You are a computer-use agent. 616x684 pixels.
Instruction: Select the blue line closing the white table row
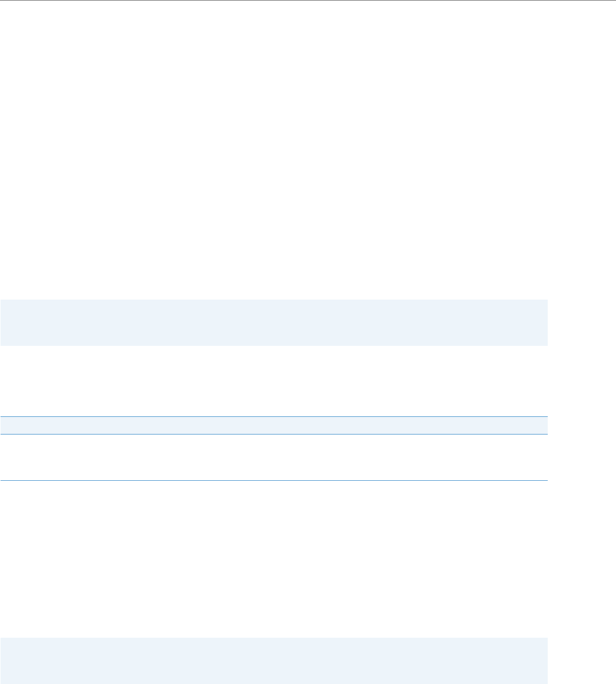(274, 481)
